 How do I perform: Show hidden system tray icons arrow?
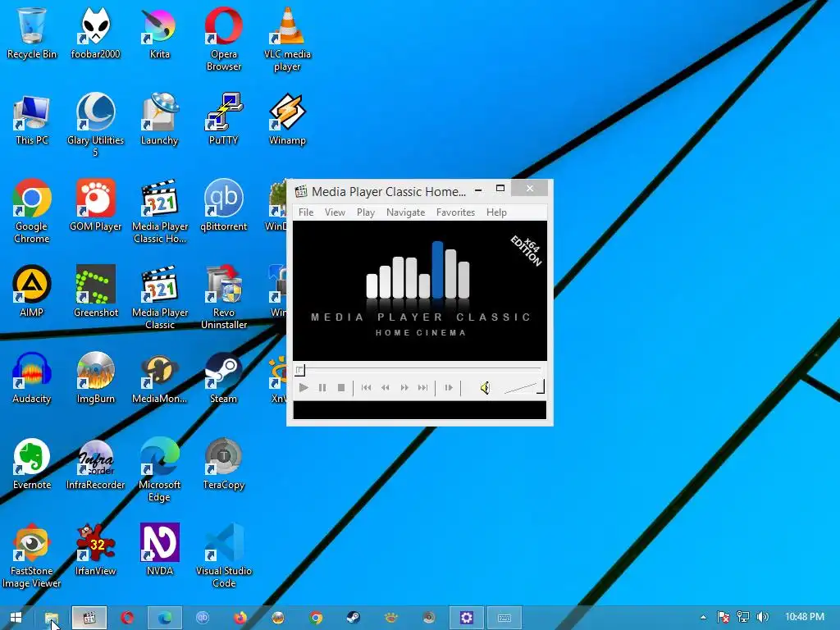coord(703,618)
